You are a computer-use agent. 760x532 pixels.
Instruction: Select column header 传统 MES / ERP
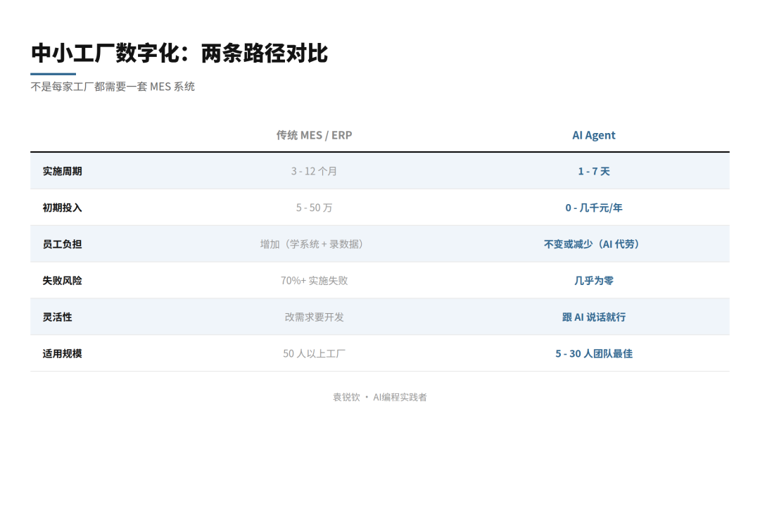(314, 135)
